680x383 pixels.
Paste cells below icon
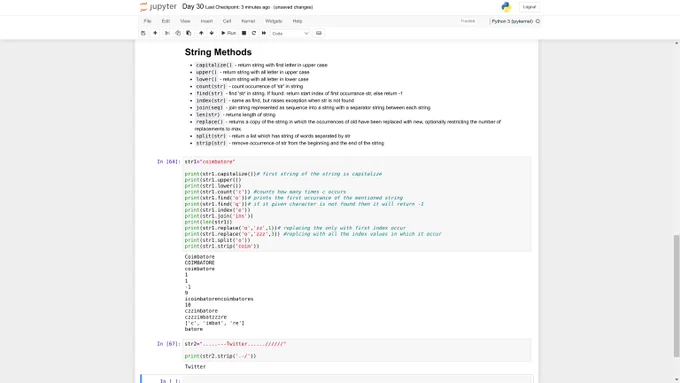point(189,33)
